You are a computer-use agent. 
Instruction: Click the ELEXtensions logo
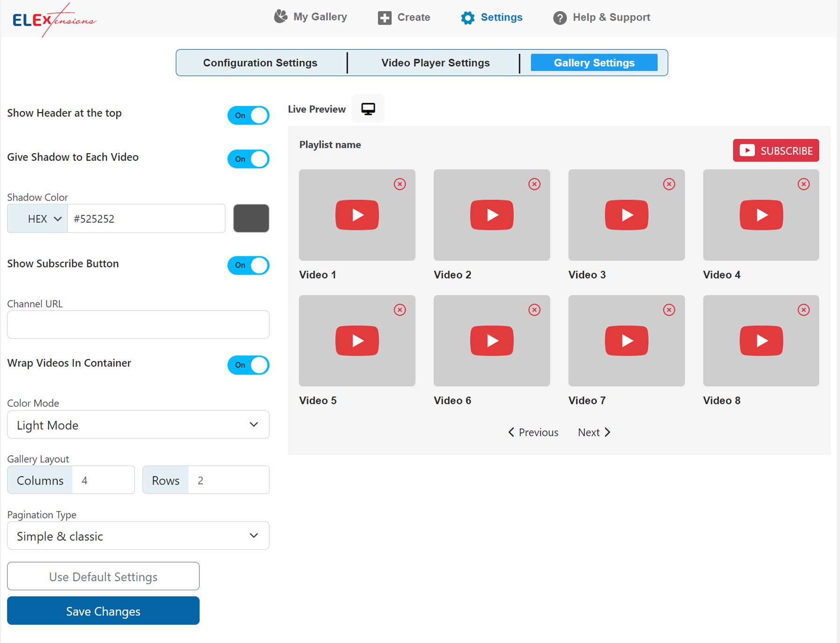coord(54,20)
